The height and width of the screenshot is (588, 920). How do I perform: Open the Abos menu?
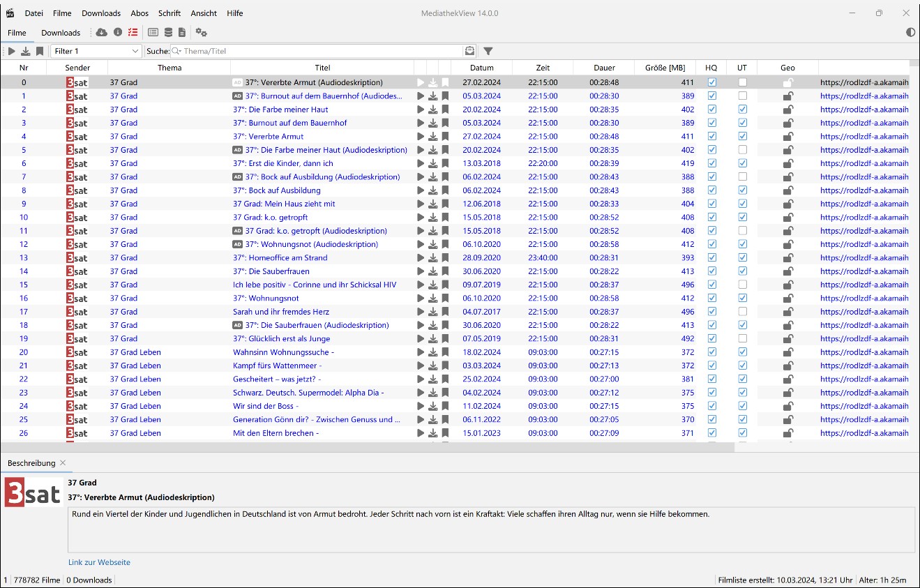[139, 13]
